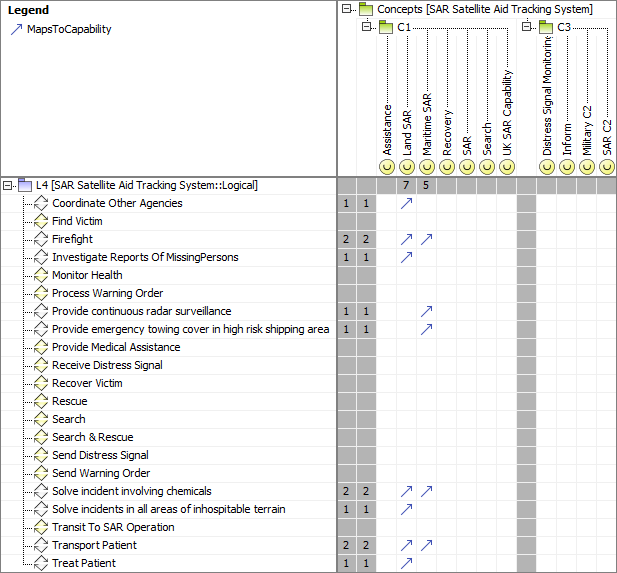Collapse the C3 package expander
Image resolution: width=617 pixels, height=573 pixels.
[x=526, y=27]
